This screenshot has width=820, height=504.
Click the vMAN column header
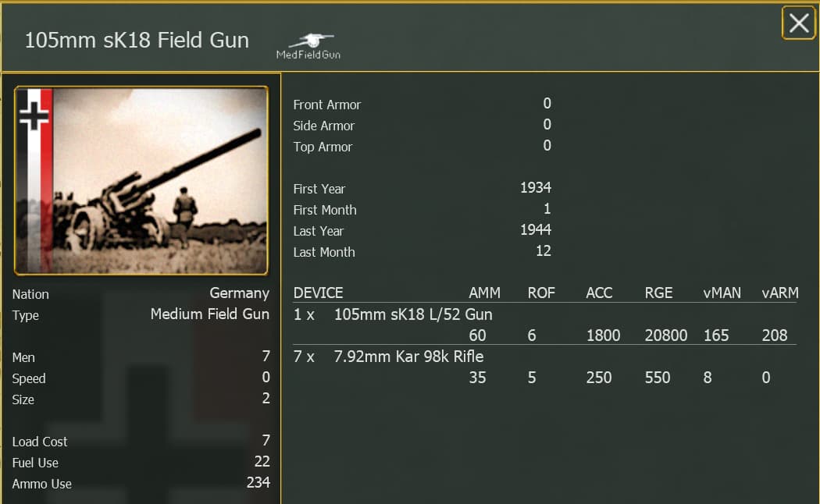click(x=722, y=293)
